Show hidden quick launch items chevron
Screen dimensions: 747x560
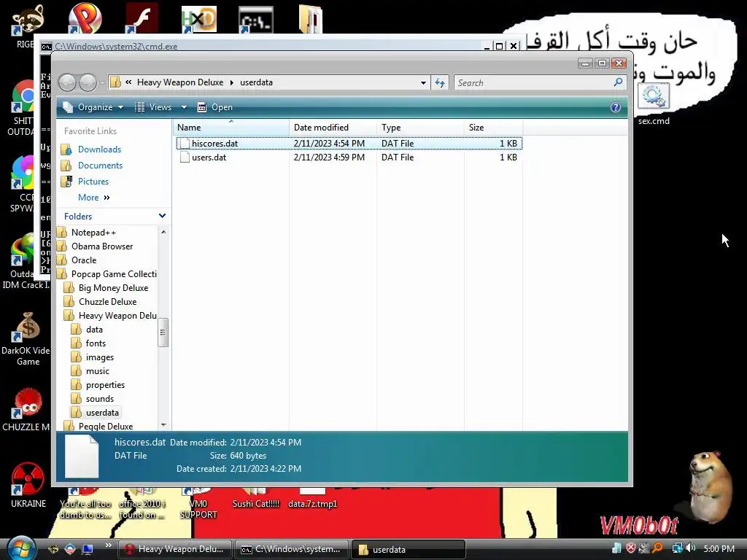point(108,545)
